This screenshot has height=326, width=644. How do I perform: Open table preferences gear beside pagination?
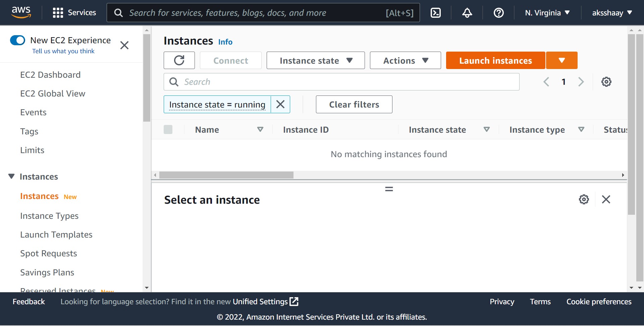606,82
